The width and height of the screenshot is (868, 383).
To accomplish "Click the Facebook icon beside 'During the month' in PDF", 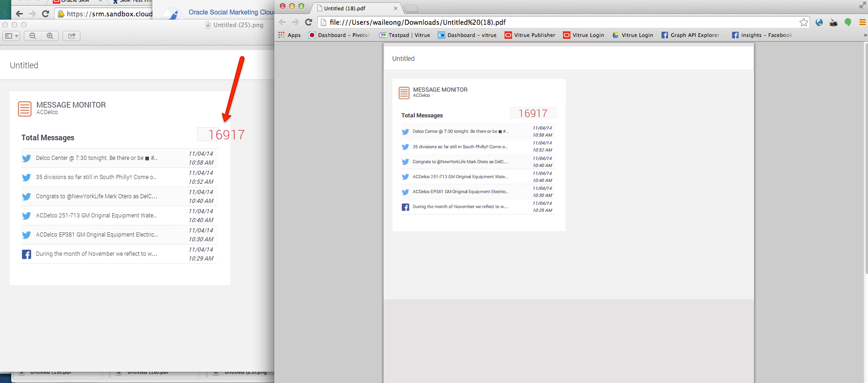I will (406, 207).
